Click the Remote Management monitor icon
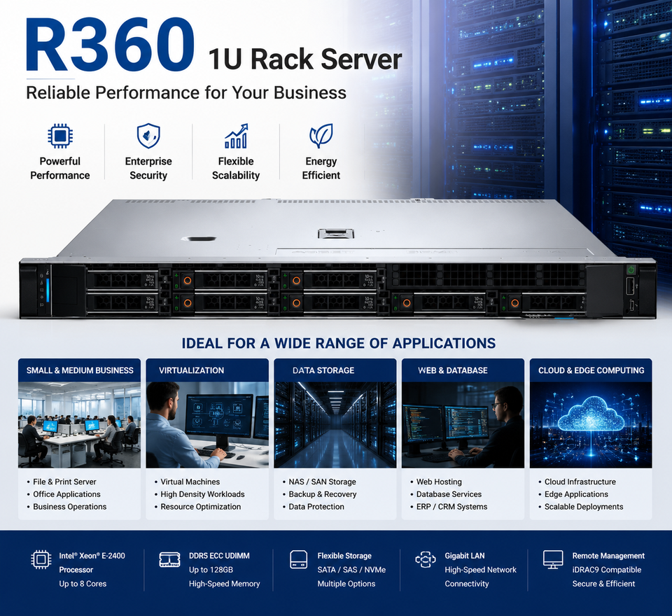The height and width of the screenshot is (616, 672). click(553, 560)
